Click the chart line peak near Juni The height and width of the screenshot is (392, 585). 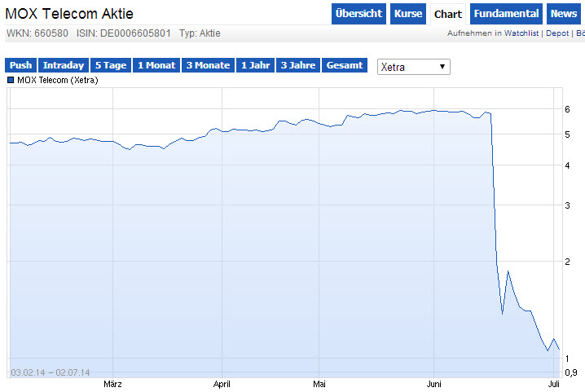[x=435, y=110]
